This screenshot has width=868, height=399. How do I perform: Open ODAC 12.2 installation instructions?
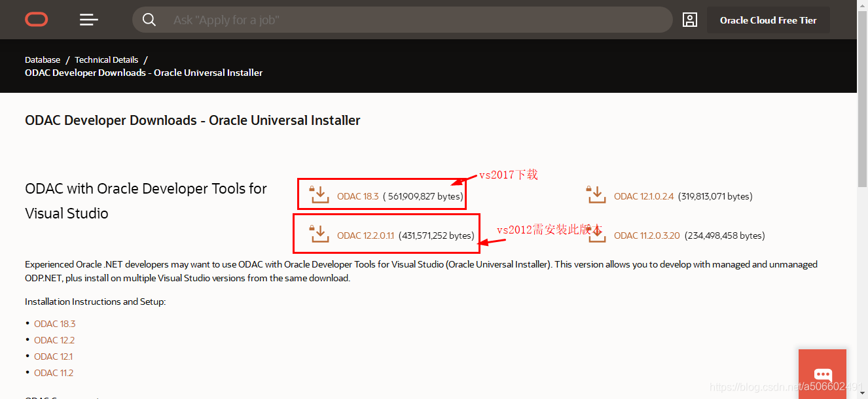54,340
